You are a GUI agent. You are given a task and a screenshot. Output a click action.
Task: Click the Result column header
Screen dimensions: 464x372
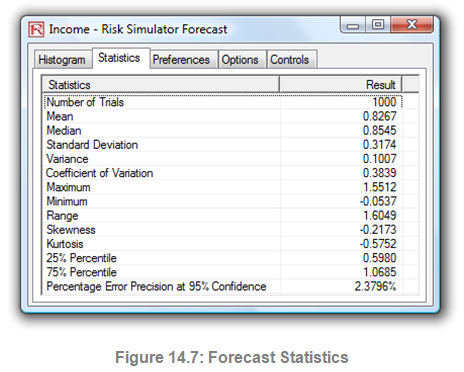coord(341,85)
